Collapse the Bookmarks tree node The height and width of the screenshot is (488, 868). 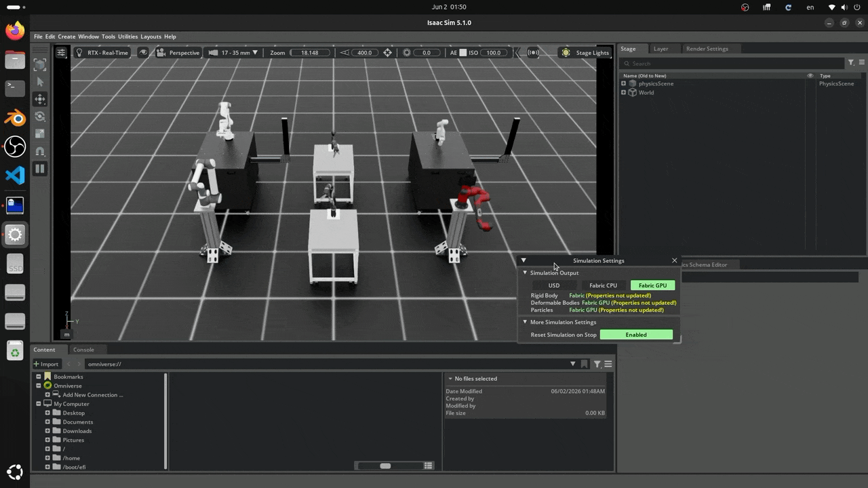click(39, 376)
